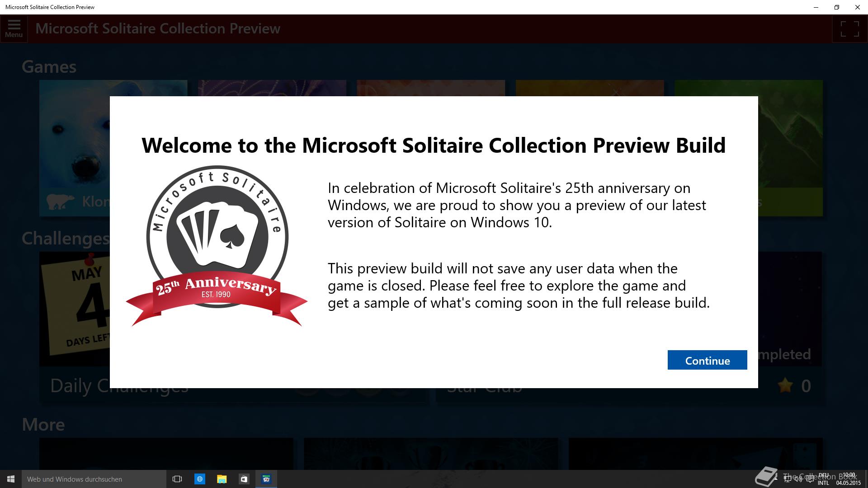Click 'Microsoft Solitaire Collection Preview' header title
The width and height of the screenshot is (868, 488).
[x=158, y=28]
